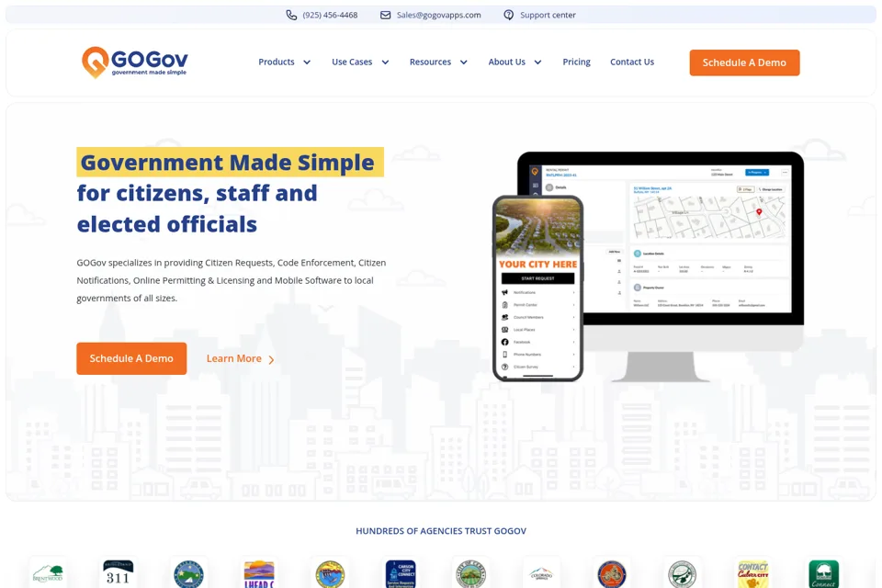This screenshot has width=882, height=588.
Task: Expand the Use Cases dropdown chevron
Action: [x=385, y=62]
